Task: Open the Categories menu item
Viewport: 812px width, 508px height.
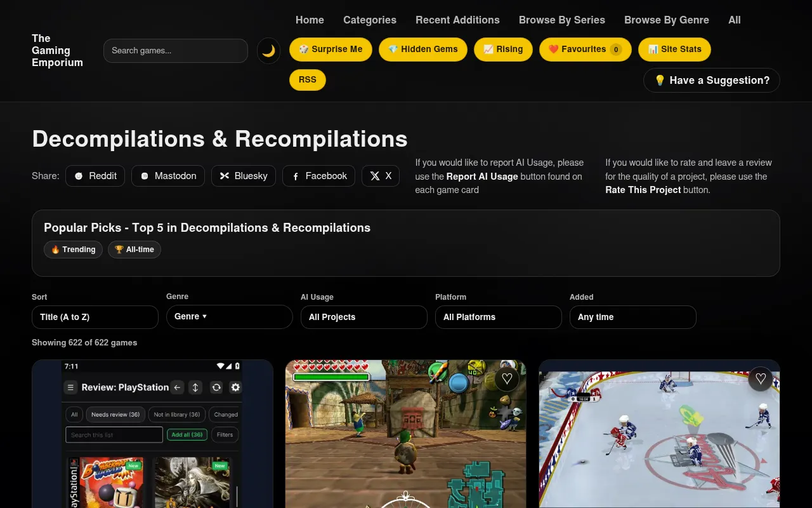Action: (370, 20)
